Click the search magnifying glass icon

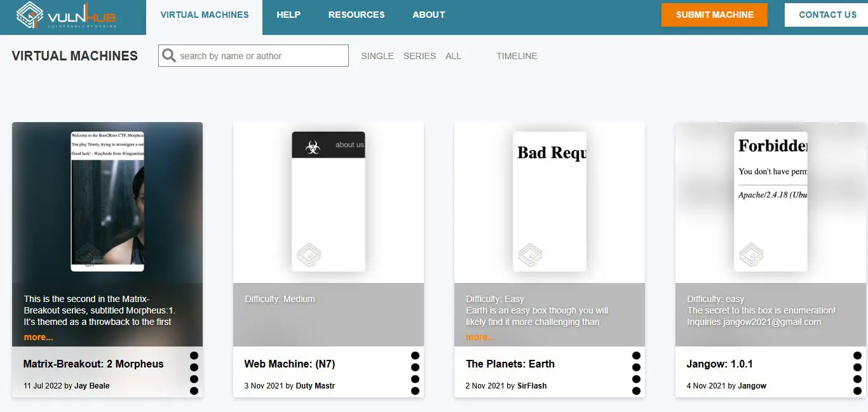click(169, 56)
